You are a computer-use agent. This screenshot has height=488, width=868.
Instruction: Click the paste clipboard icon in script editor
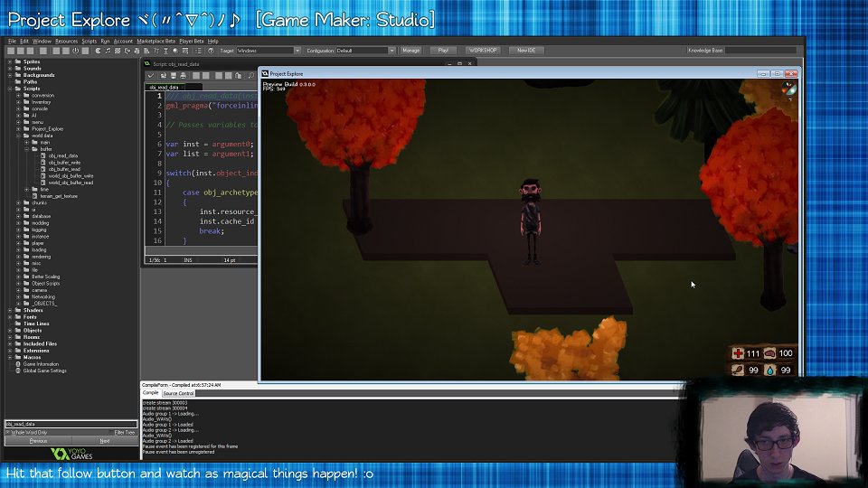tap(238, 75)
